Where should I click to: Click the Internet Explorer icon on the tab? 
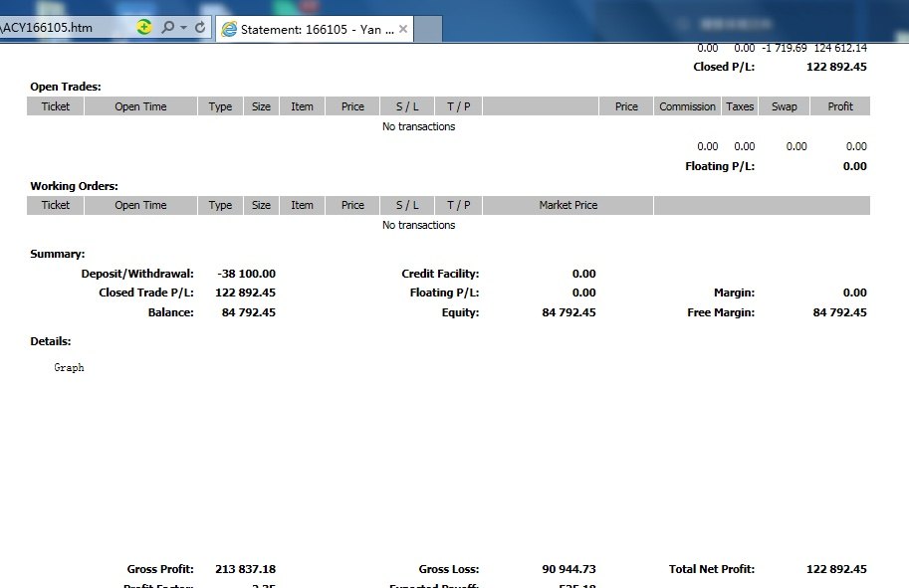coord(229,29)
